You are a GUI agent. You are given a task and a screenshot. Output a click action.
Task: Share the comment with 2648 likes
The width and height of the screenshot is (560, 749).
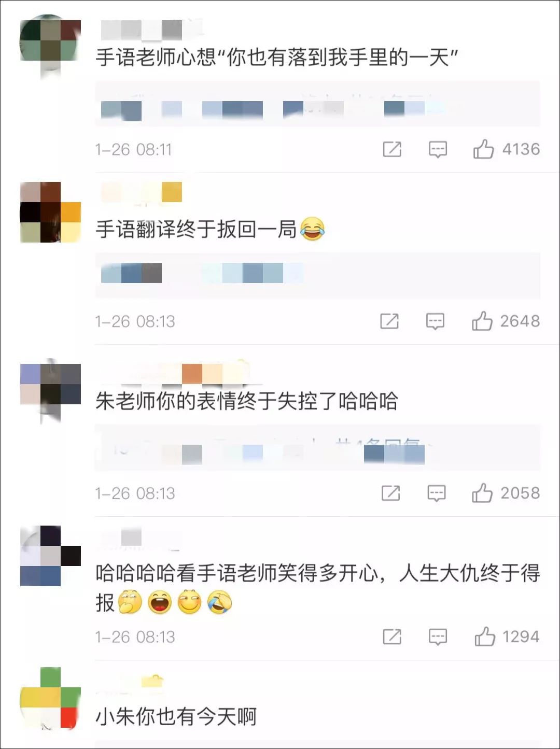(x=389, y=321)
